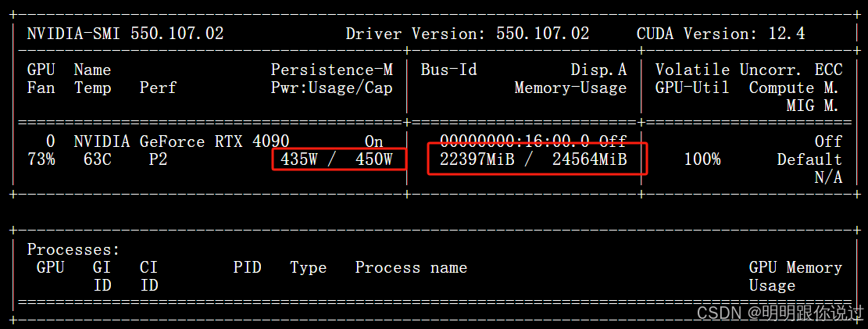The image size is (868, 329).
Task: Click the Memory-Usage column header
Action: tap(571, 88)
